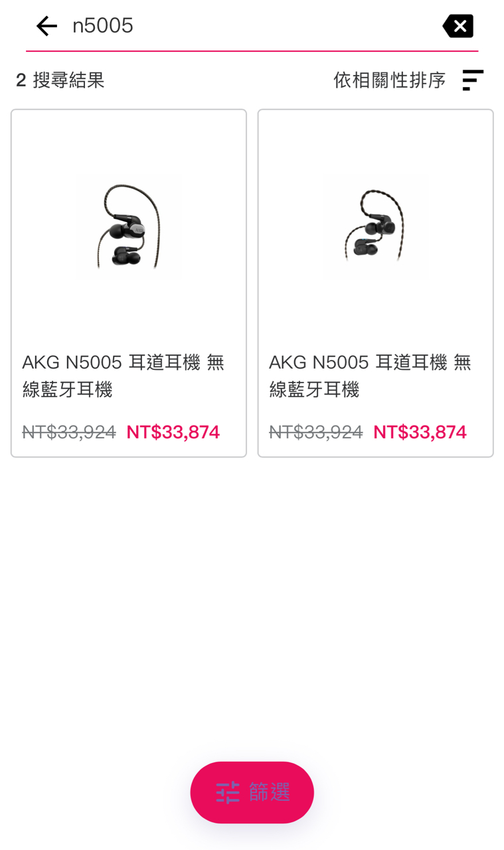Image resolution: width=504 pixels, height=850 pixels.
Task: Clear the search text with X icon
Action: 458,27
